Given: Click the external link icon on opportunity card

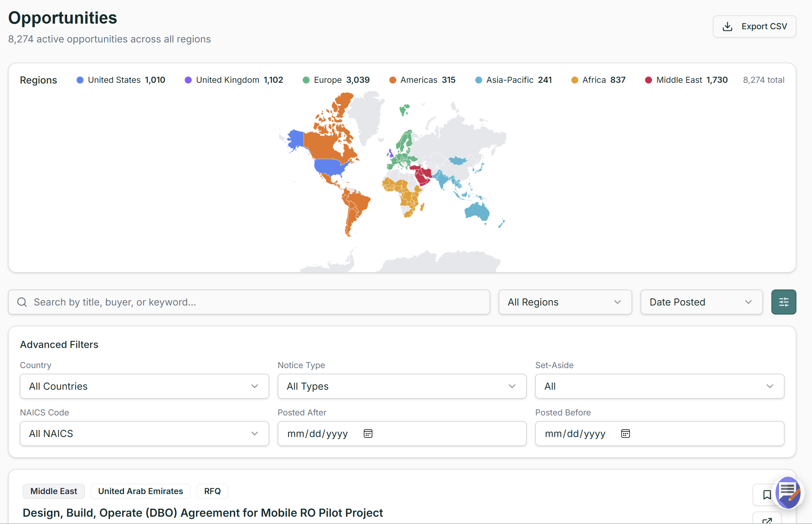Looking at the screenshot, I should click(767, 520).
